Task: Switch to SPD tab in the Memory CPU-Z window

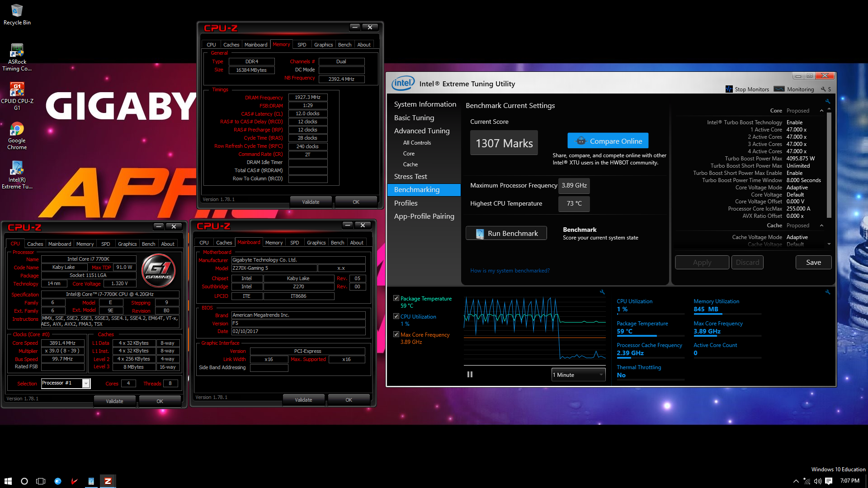Action: (302, 45)
